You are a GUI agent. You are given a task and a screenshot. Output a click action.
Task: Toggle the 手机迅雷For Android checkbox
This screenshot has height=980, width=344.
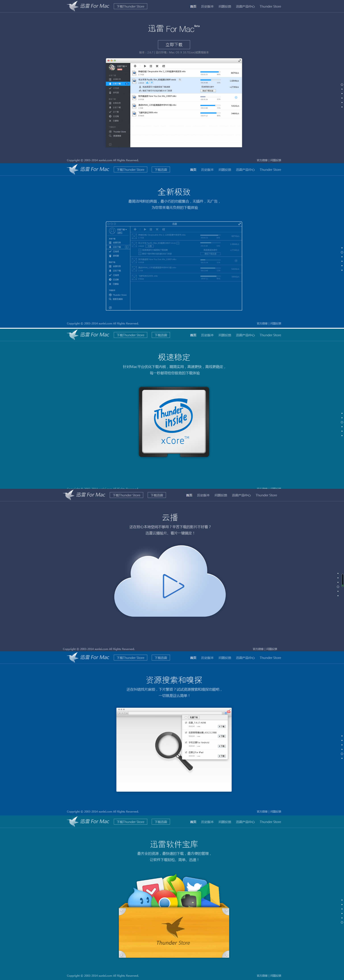tap(186, 742)
